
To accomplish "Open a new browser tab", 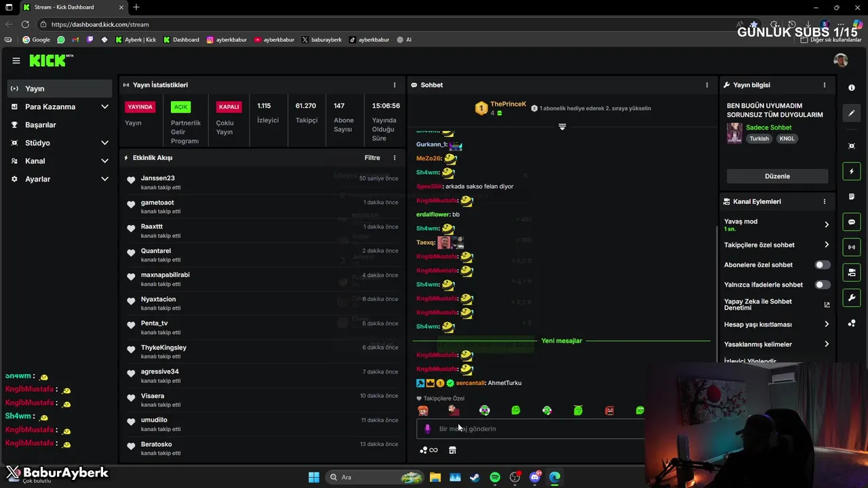I will pos(136,7).
